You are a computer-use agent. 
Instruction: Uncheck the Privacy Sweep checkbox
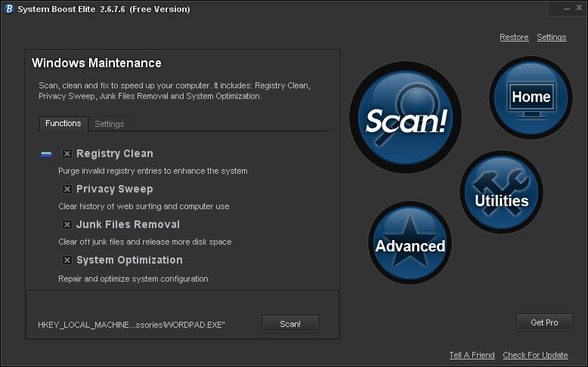67,190
